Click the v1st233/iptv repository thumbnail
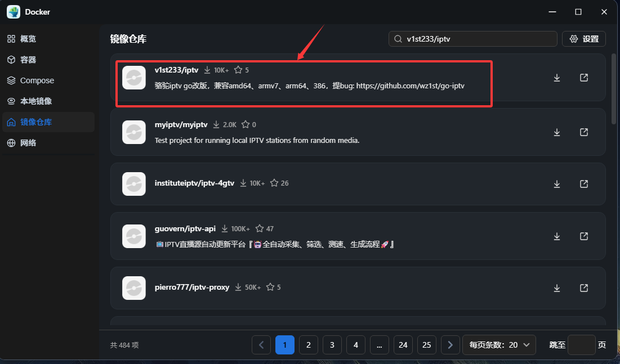Viewport: 620px width, 364px height. pos(134,78)
